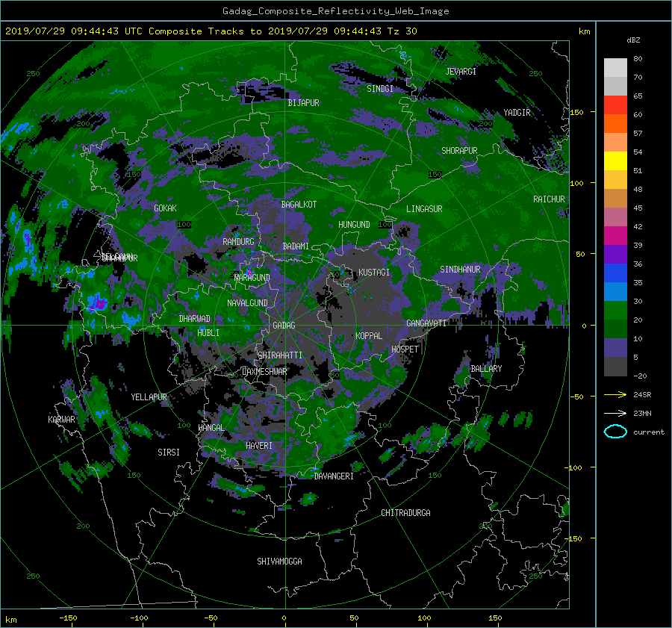
Task: Click the YELLAPUR city label
Action: click(x=149, y=397)
